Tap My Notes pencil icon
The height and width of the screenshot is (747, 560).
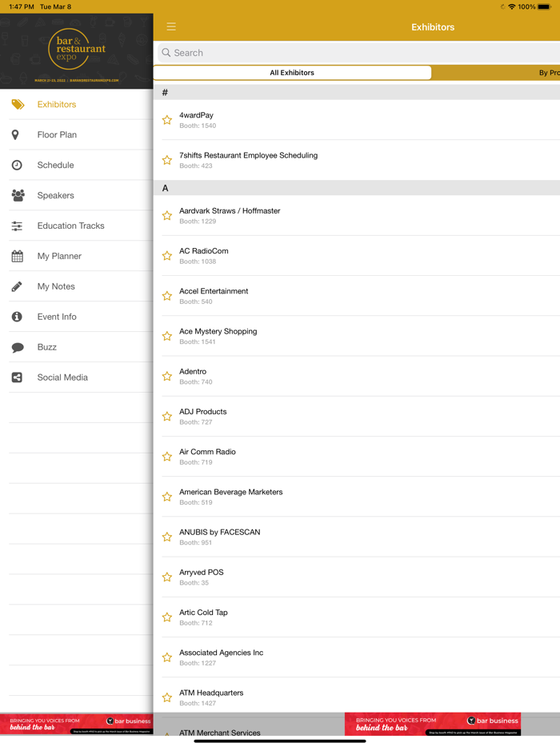tap(17, 286)
